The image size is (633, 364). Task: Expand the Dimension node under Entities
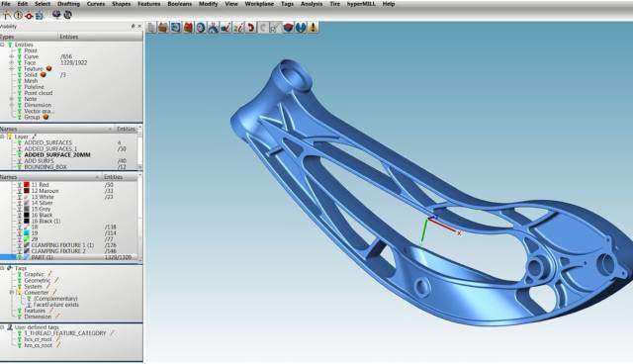point(12,105)
